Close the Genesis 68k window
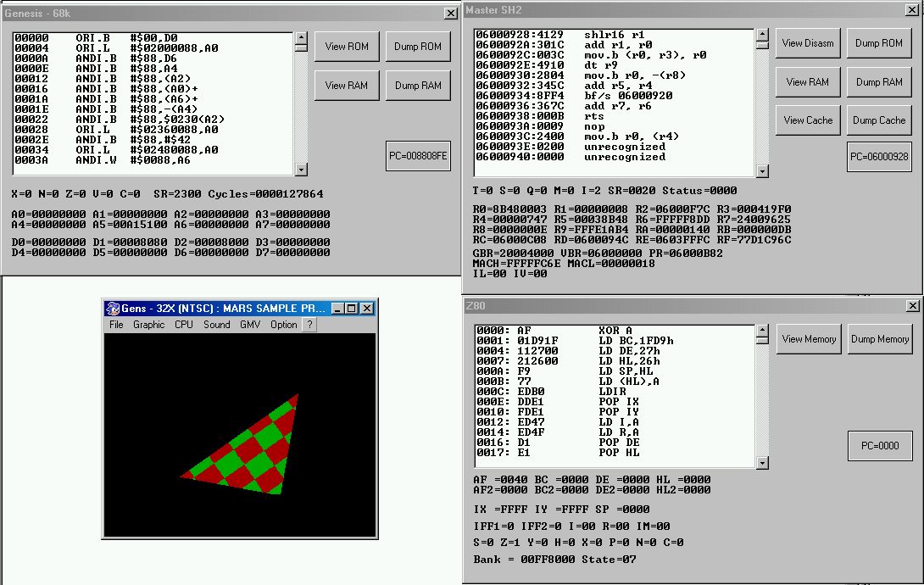Viewport: 924px width, 585px height. pos(451,13)
